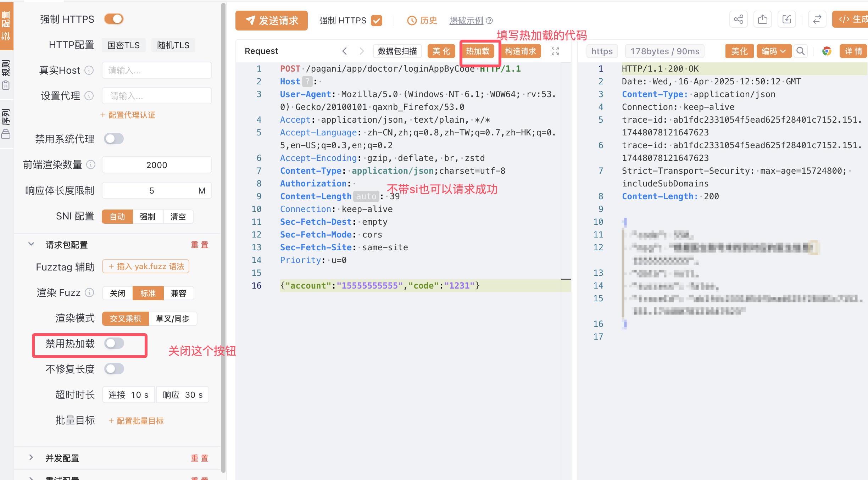The width and height of the screenshot is (868, 480).
Task: Uncheck the 强制 HTTPS checkbox near send button
Action: tap(377, 21)
